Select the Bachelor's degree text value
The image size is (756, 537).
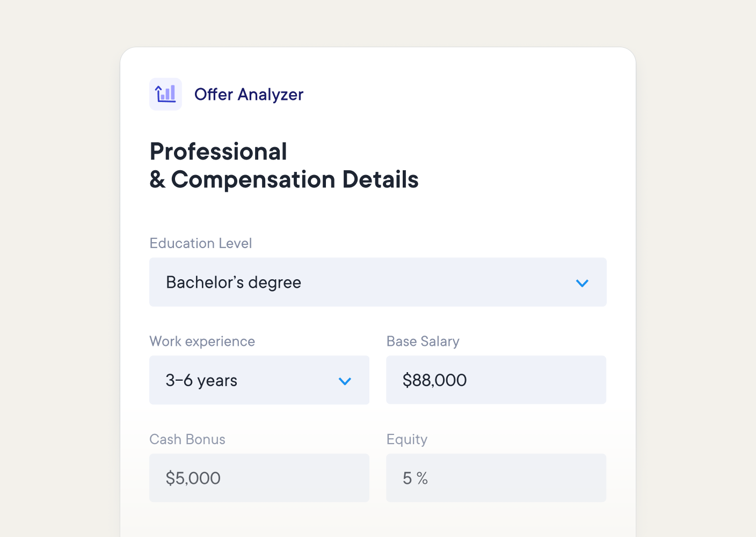[x=234, y=282]
